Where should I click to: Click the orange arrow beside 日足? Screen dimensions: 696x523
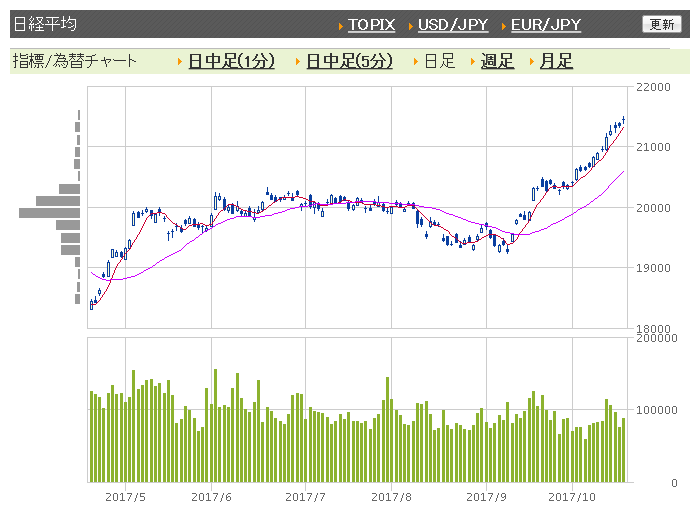(416, 62)
